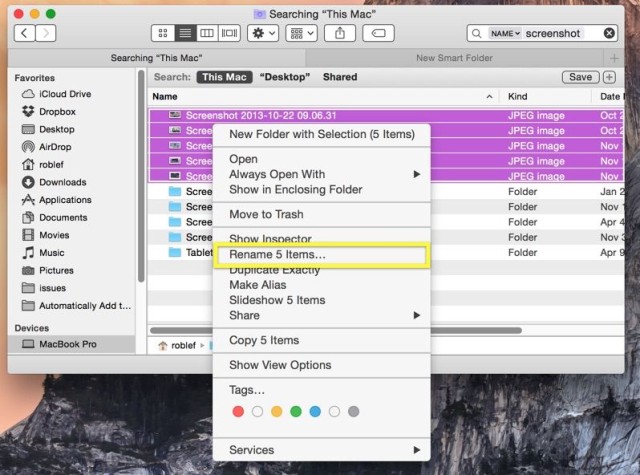Open AirDrop in the sidebar
Image resolution: width=640 pixels, height=475 pixels.
click(x=56, y=146)
